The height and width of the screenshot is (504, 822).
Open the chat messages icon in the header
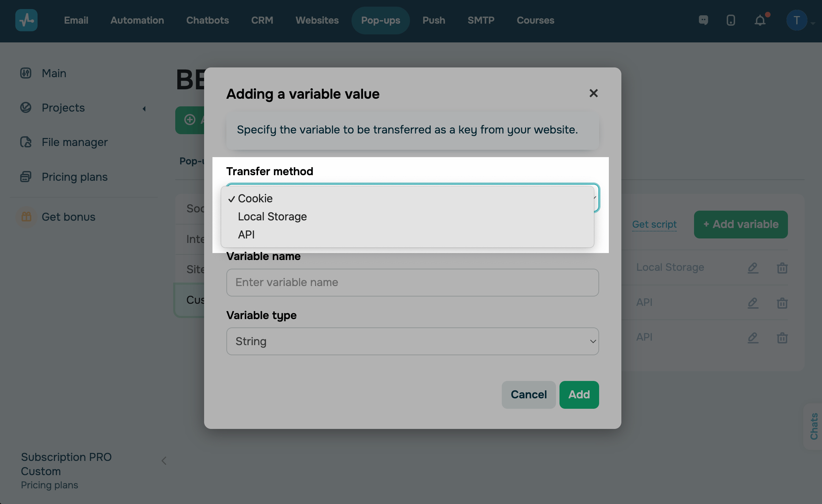703,20
